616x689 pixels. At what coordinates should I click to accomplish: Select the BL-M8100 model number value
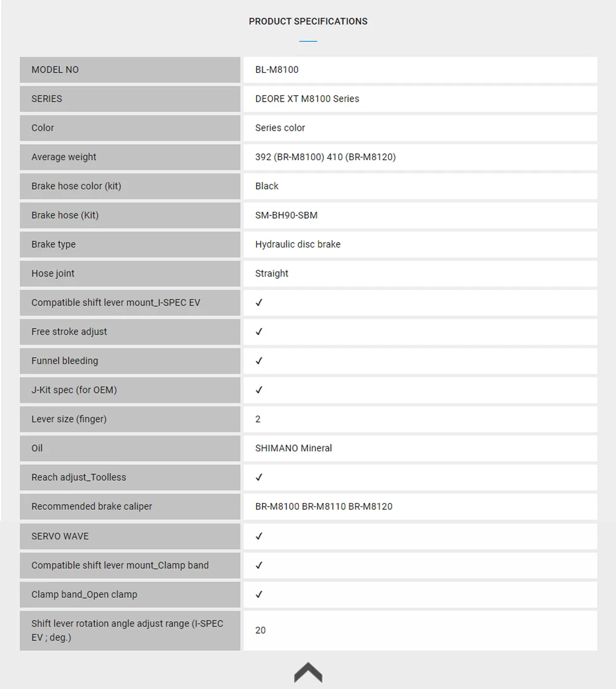point(277,70)
